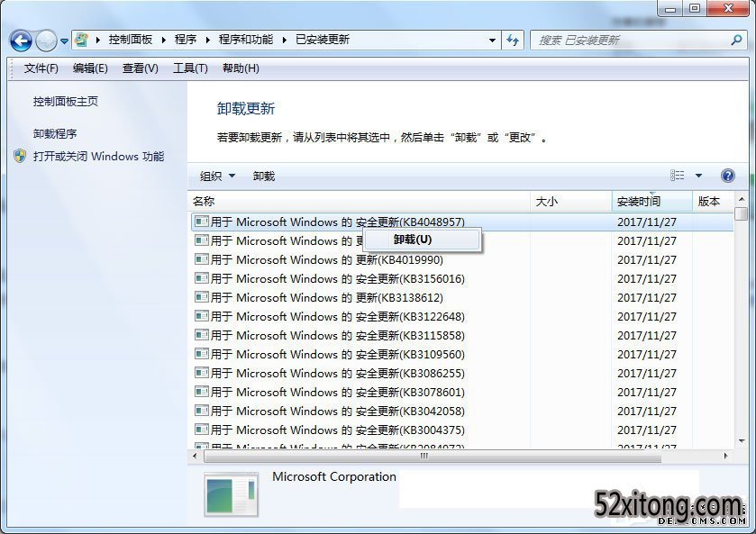Open recent pages dropdown next to Forward
The height and width of the screenshot is (534, 756).
tap(64, 41)
